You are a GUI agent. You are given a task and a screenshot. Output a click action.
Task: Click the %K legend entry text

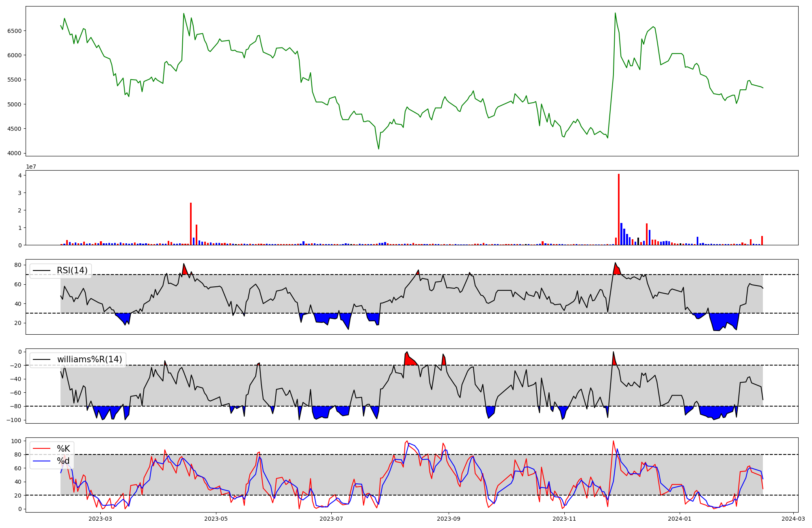point(63,449)
